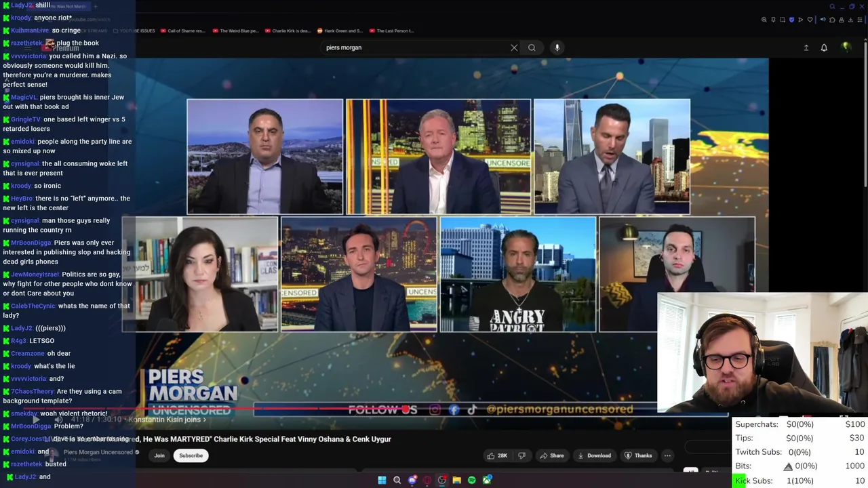Click the 7ChaosTheory username in chat
Screen dimensions: 868x488
(x=33, y=392)
